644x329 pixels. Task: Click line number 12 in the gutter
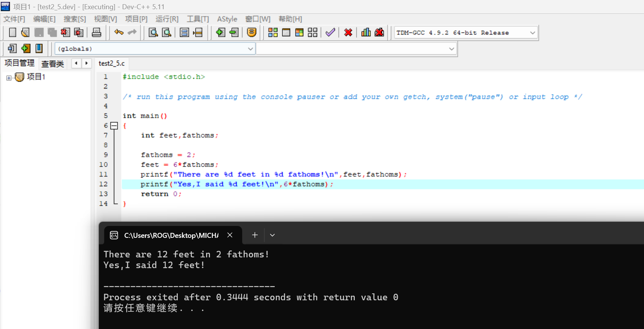103,184
